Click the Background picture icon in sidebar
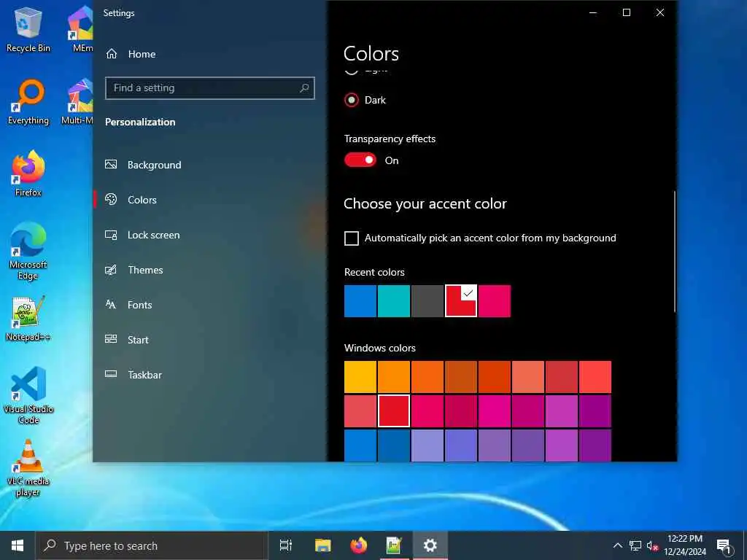Screen dimensions: 747x560 coord(111,164)
